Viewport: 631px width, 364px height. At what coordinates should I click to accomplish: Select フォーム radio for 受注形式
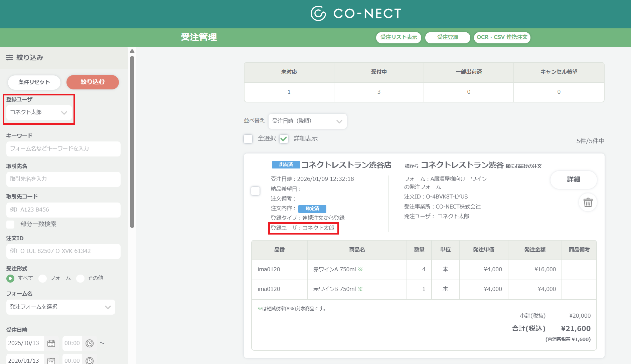tap(42, 278)
